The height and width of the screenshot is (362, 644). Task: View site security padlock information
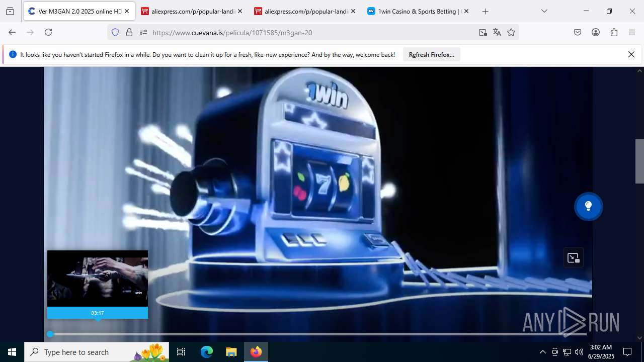pyautogui.click(x=129, y=32)
